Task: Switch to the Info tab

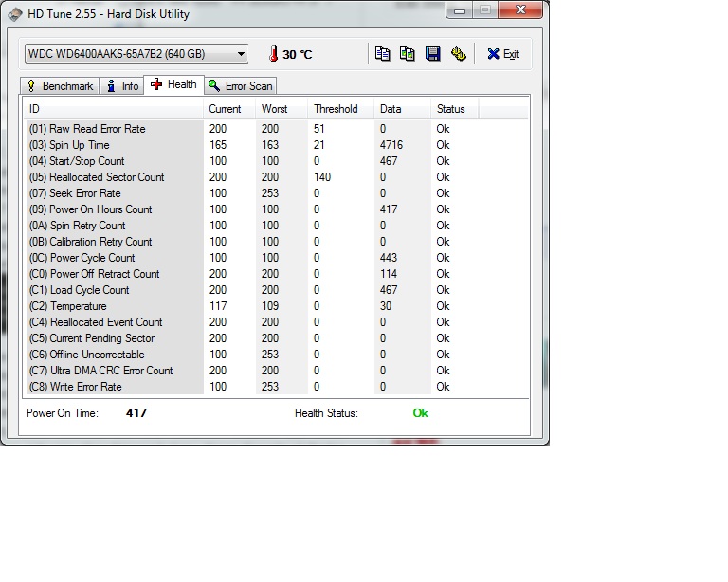Action: click(121, 86)
